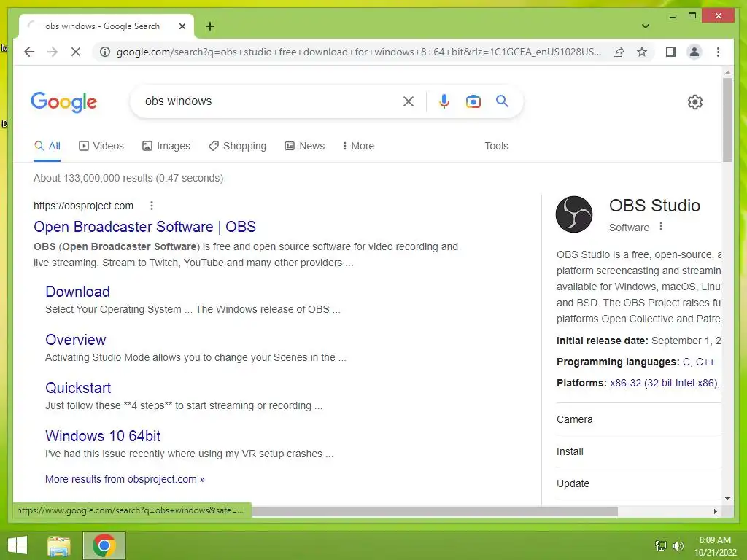Open options menu beside obsproject.com URL
Viewport: 747px width, 560px height.
pyautogui.click(x=152, y=206)
